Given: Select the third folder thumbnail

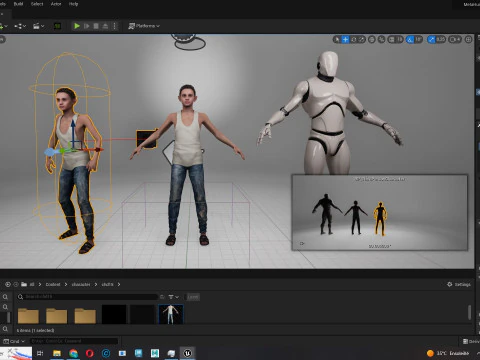Looking at the screenshot, I should [x=85, y=315].
